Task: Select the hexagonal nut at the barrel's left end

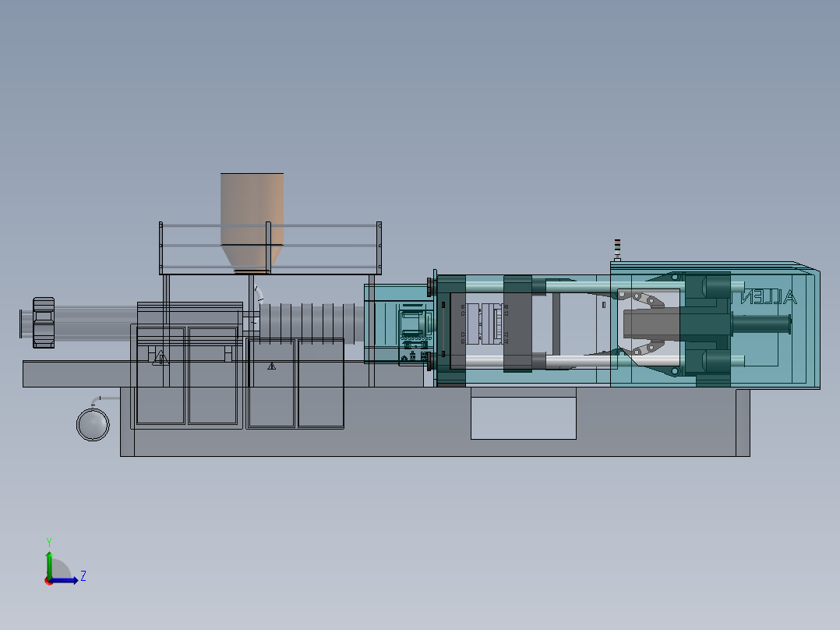Action: [44, 323]
